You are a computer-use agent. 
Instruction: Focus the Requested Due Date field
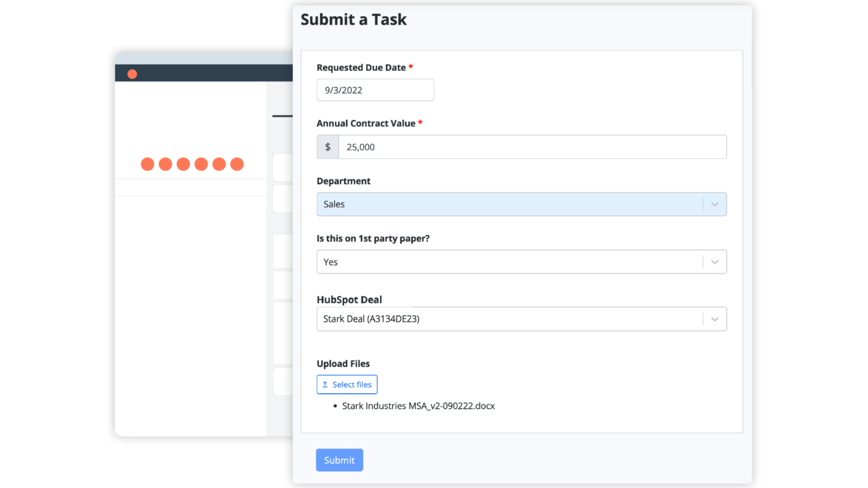375,90
